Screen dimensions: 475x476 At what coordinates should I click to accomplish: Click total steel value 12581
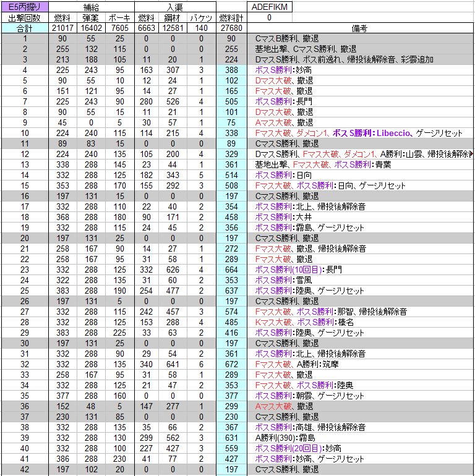pos(173,28)
